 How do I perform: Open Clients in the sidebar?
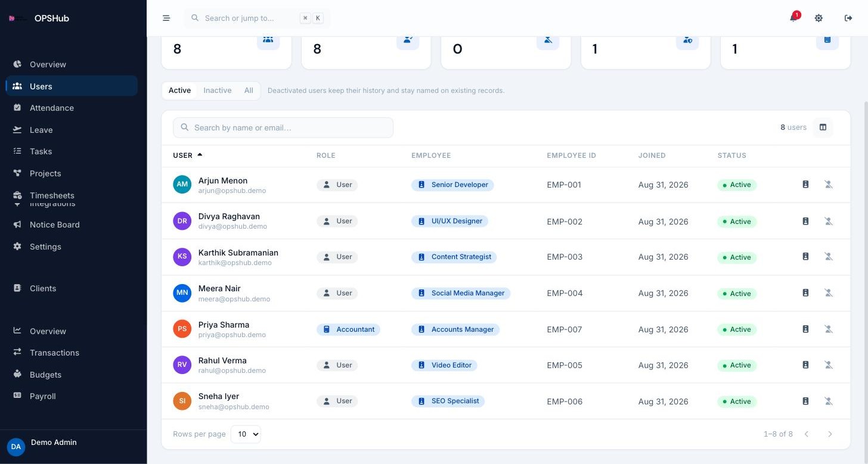click(x=72, y=288)
